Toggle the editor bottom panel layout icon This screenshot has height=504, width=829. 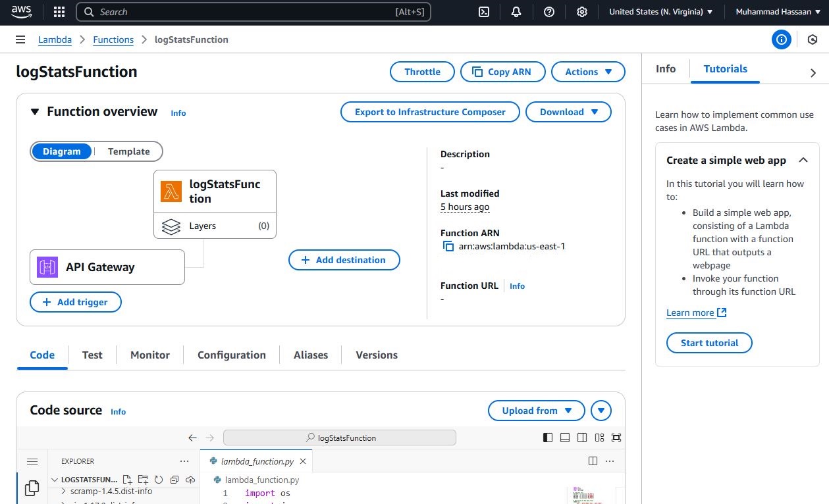click(x=565, y=438)
